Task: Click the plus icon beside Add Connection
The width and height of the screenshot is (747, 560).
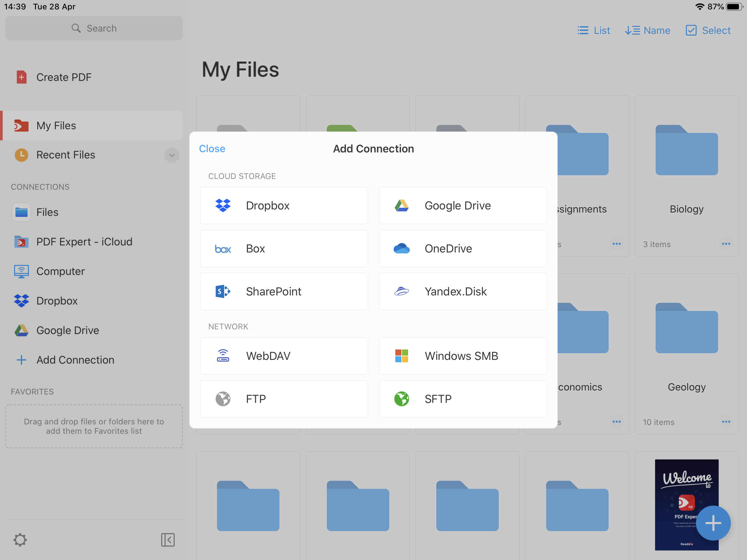Action: (x=21, y=360)
